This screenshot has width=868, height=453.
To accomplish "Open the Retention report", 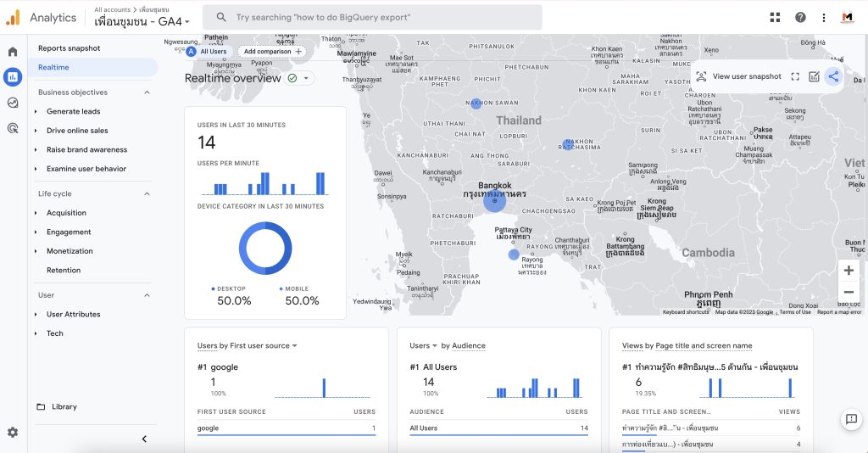I will pos(64,271).
